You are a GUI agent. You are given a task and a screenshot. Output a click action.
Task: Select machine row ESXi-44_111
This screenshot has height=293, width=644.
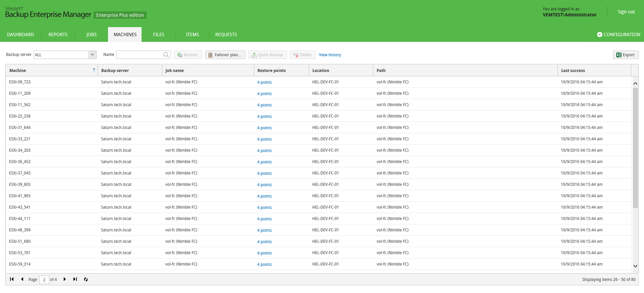(318, 219)
